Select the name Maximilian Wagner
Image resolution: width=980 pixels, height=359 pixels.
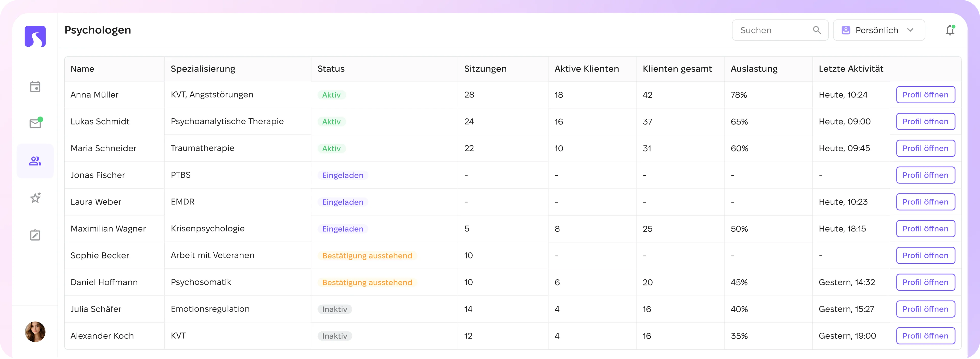pyautogui.click(x=108, y=229)
